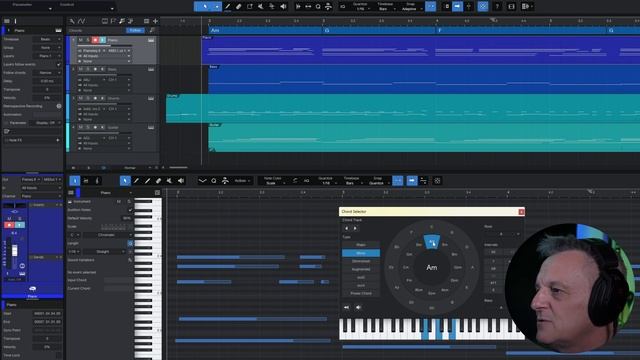Select the Diminished chord type
The height and width of the screenshot is (360, 640).
click(x=361, y=261)
